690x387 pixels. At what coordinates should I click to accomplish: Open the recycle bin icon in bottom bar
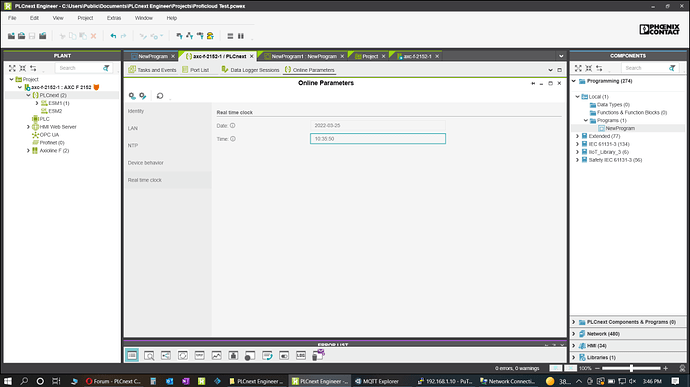318,355
